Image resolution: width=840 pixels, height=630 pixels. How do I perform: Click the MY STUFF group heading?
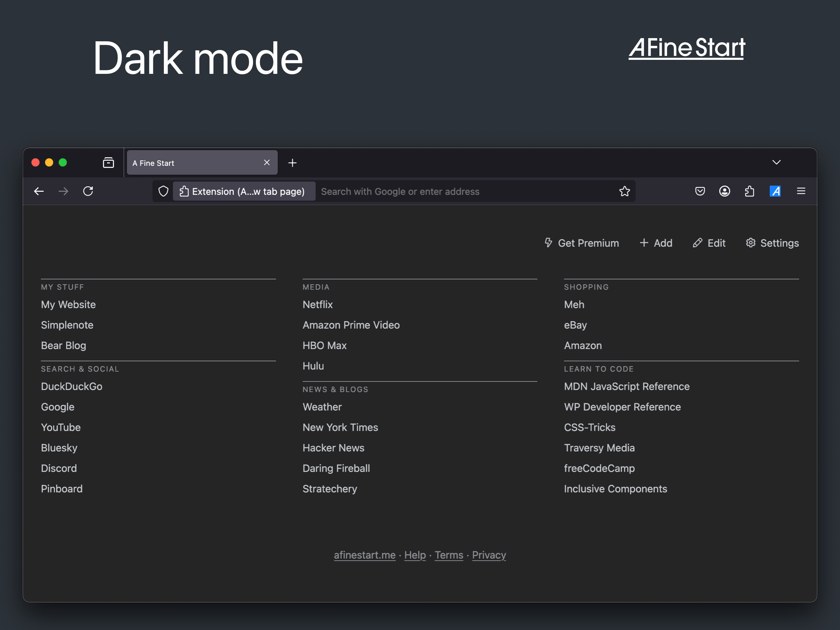pyautogui.click(x=63, y=287)
